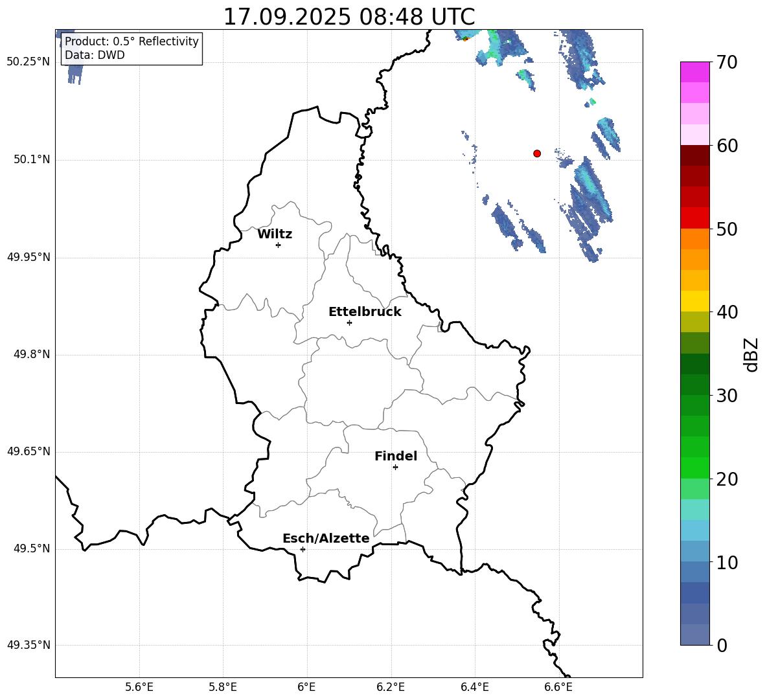Viewport: 767px width, 700px height.
Task: Pick the dark green swatch just above 30 dBZ
Action: pos(695,384)
